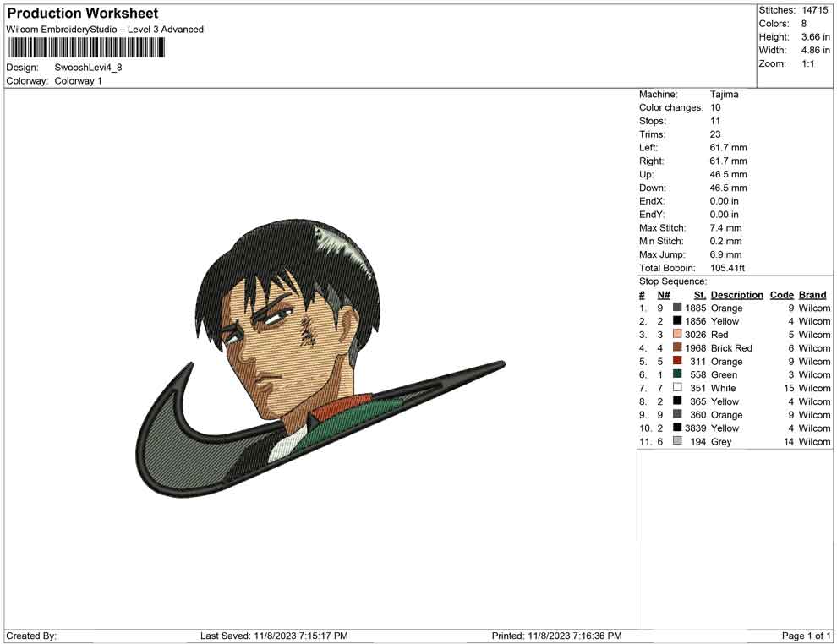This screenshot has height=644, width=837.
Task: Click the Height value '3.66 in'
Action: coord(816,37)
